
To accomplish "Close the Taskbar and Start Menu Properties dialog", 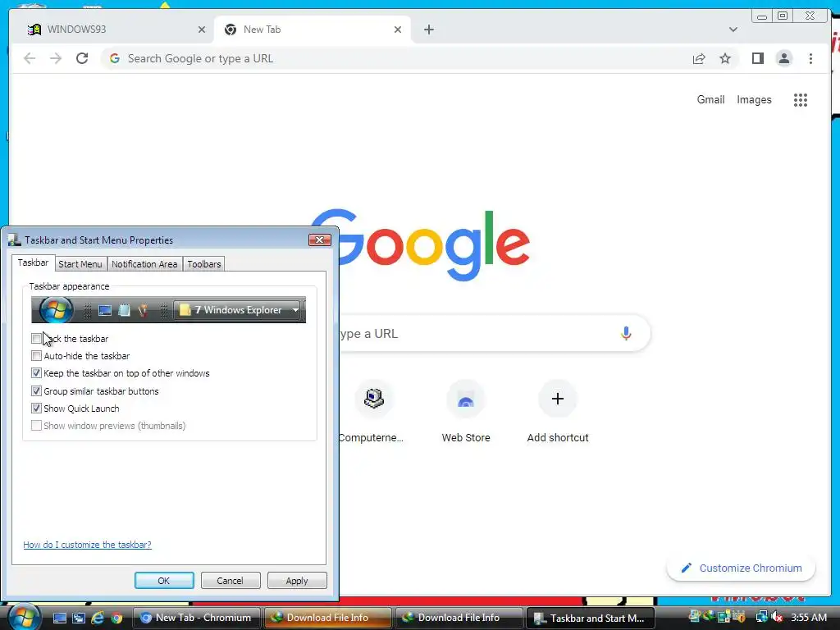I will [320, 240].
